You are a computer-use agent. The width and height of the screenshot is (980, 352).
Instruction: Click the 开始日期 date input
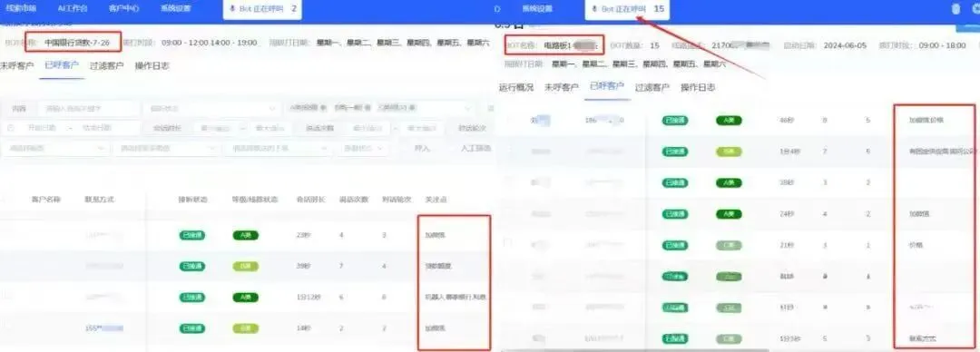click(x=42, y=128)
